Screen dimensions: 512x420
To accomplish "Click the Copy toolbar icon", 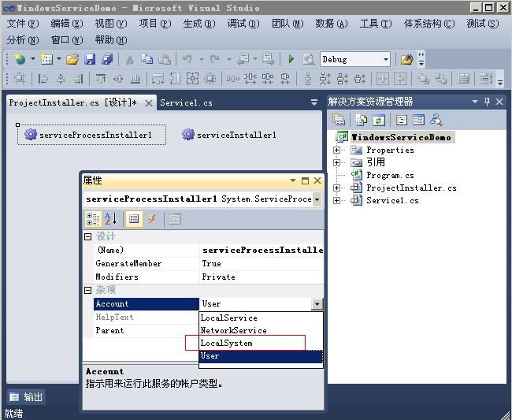I will (147, 59).
